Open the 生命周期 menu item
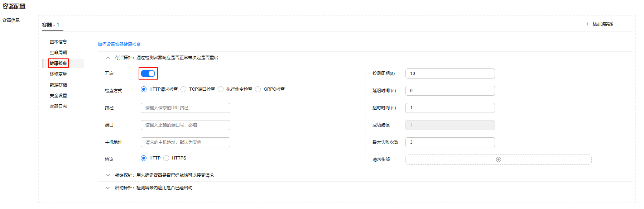Viewport: 644px width, 209px height. (x=58, y=53)
